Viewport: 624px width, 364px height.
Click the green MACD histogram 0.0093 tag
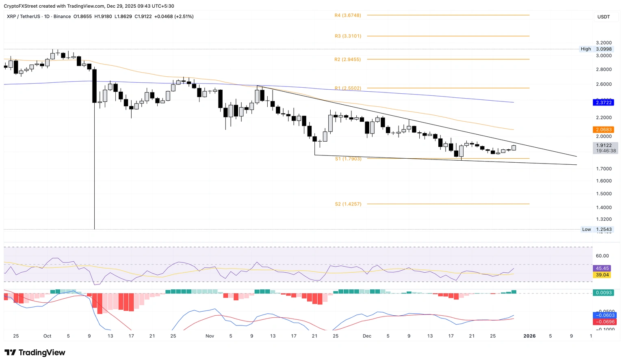(603, 293)
